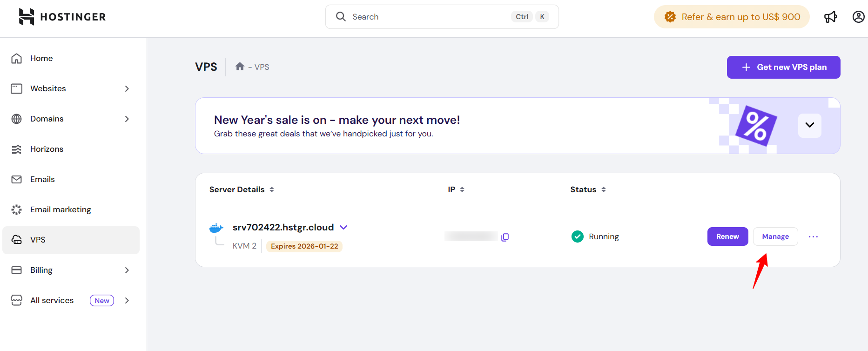Click Refer & earn up to US$ 900
Image resolution: width=868 pixels, height=351 pixels.
(x=732, y=17)
